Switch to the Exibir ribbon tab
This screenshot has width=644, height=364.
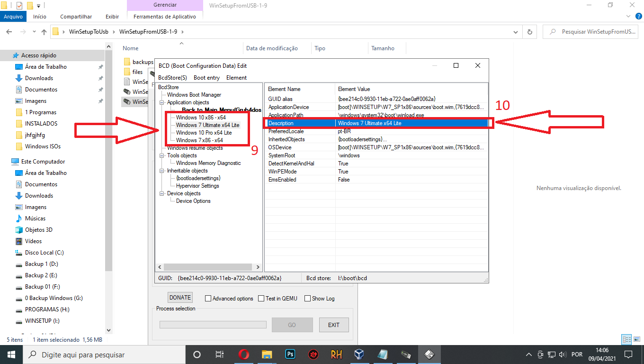pyautogui.click(x=112, y=17)
